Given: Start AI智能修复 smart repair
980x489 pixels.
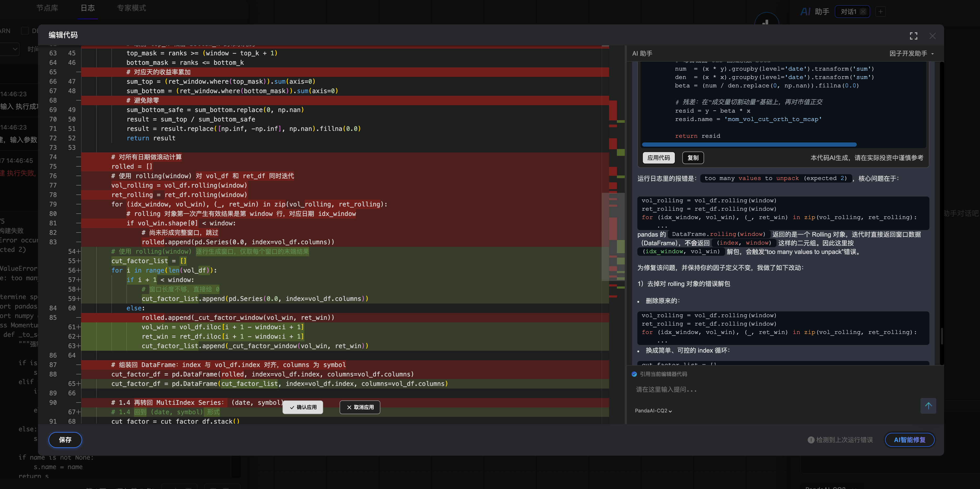Looking at the screenshot, I should 909,440.
